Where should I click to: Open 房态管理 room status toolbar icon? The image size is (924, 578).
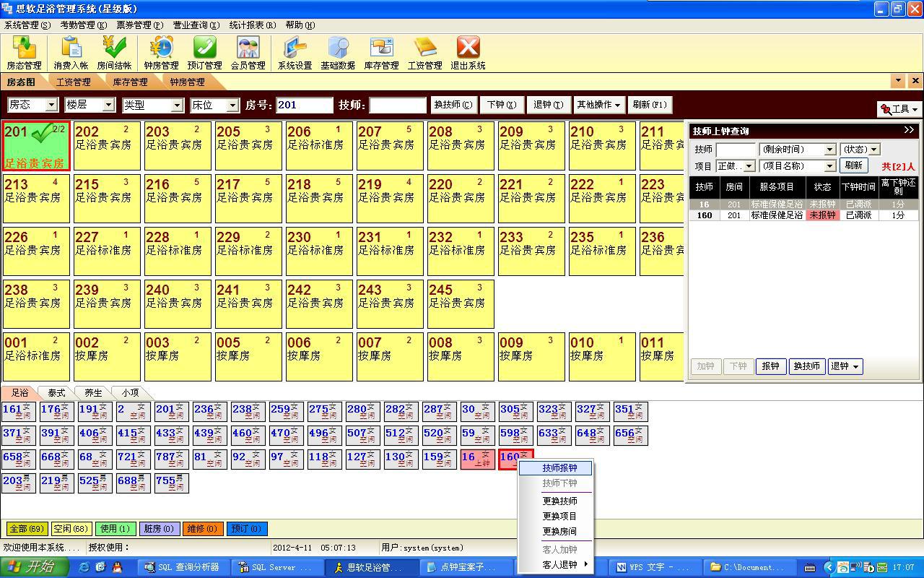tap(24, 53)
